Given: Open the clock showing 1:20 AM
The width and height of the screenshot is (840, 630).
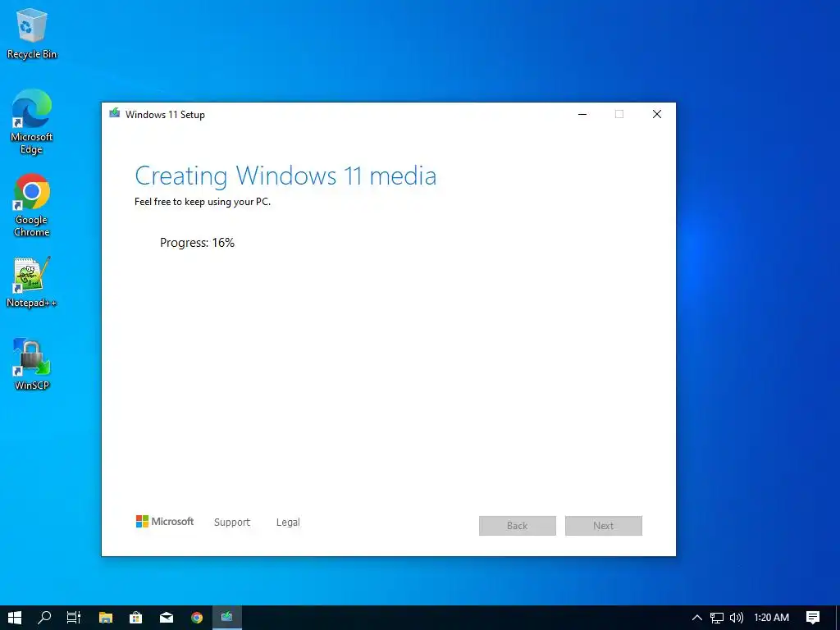Looking at the screenshot, I should tap(771, 618).
